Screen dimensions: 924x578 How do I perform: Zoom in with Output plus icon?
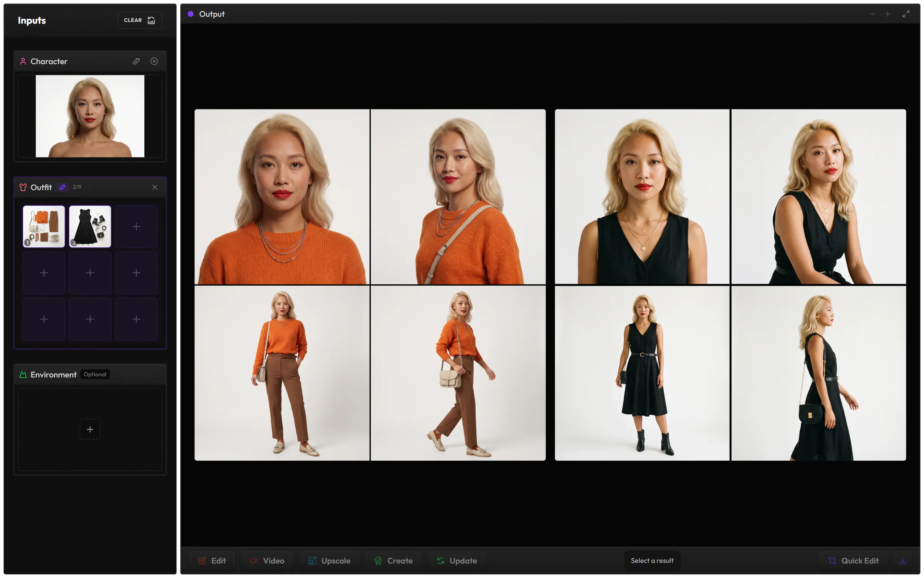click(x=887, y=14)
